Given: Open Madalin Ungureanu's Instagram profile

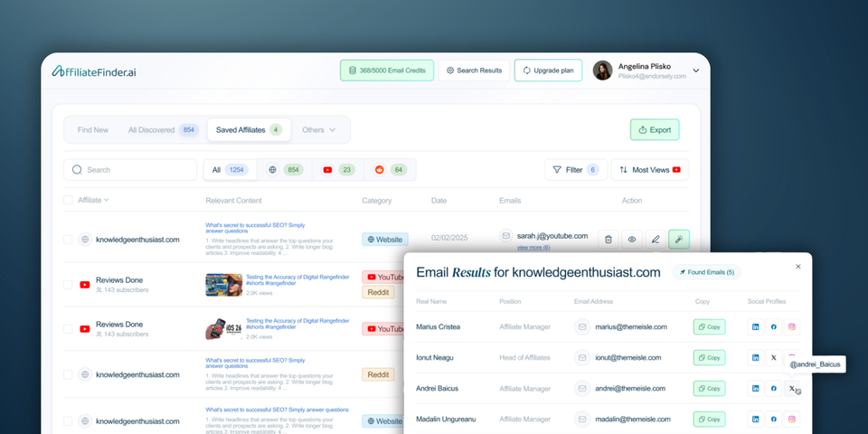Looking at the screenshot, I should (x=792, y=420).
